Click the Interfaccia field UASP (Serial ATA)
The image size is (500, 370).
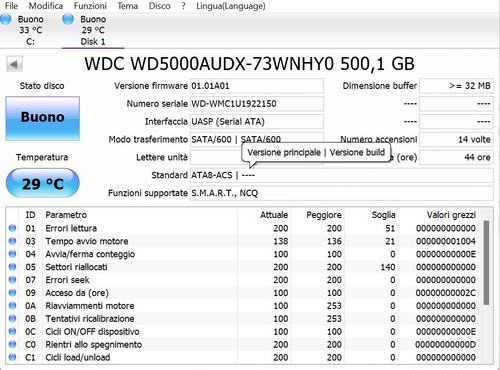click(x=257, y=122)
